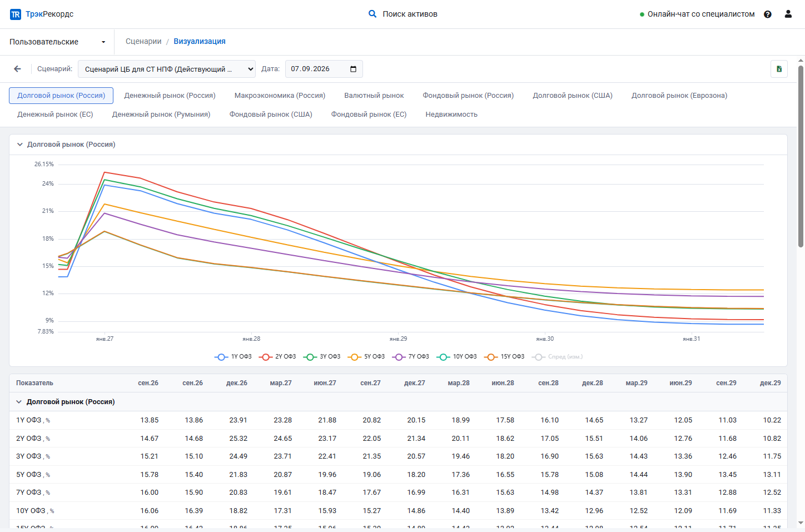Toggle 1Y ОФЗ series in chart legend
The height and width of the screenshot is (532, 805).
click(233, 357)
